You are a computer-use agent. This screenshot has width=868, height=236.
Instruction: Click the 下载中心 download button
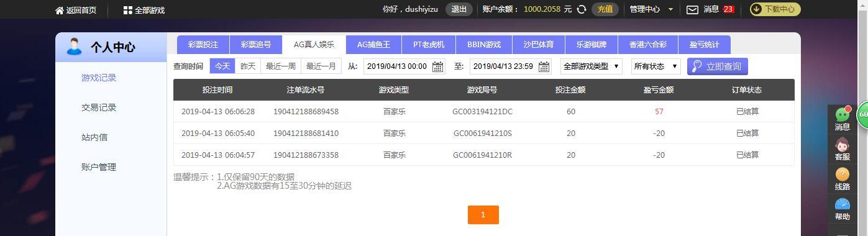(x=775, y=9)
